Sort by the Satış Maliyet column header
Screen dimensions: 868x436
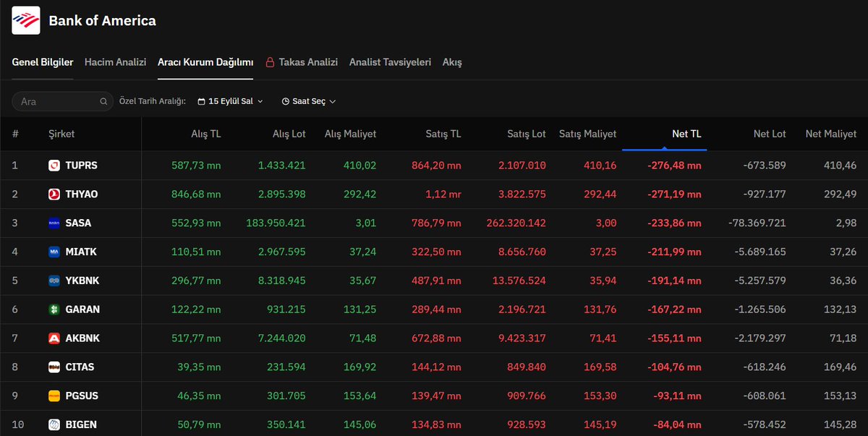[x=587, y=134]
